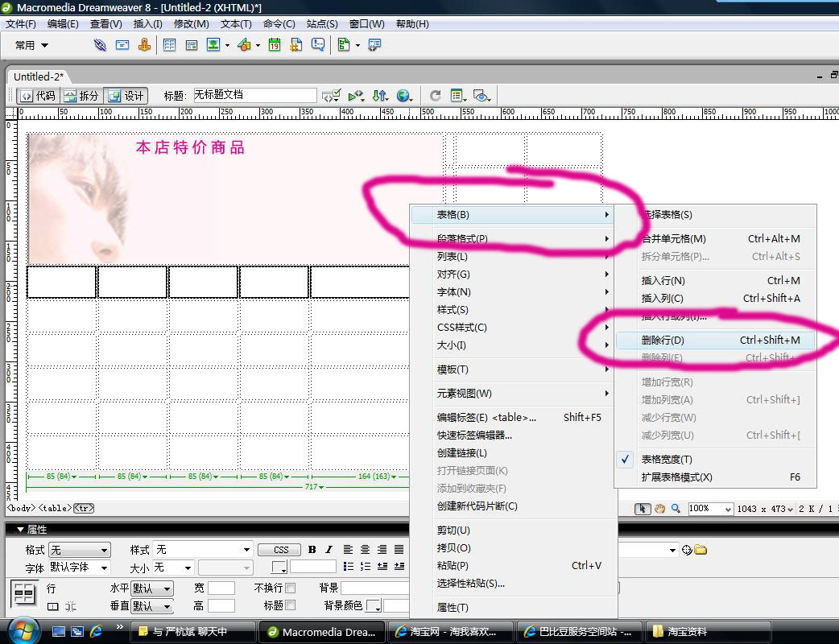Preview in browser with globe icon

[404, 96]
